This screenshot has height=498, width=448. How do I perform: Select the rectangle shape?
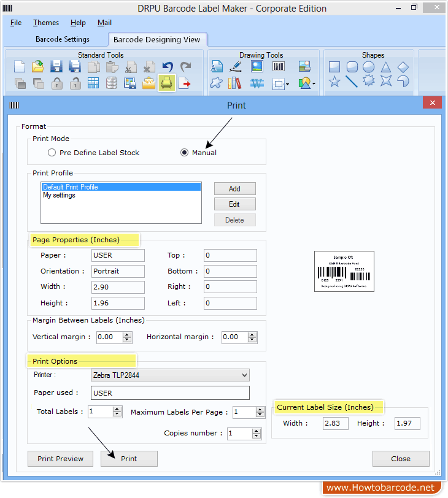tap(334, 67)
